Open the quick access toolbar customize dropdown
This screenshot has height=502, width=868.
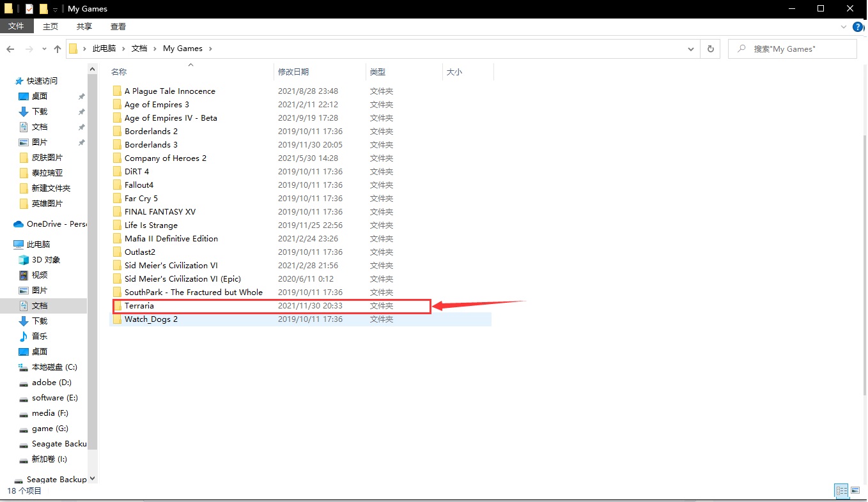[56, 9]
